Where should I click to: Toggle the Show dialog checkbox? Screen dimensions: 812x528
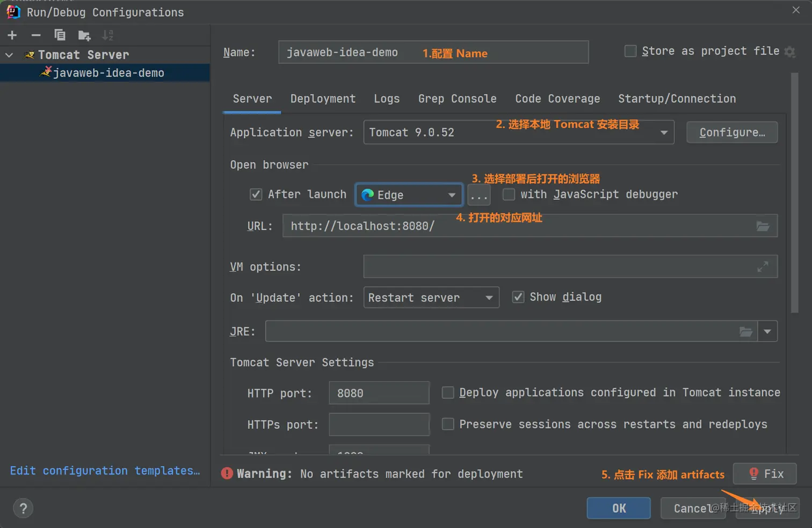tap(518, 297)
